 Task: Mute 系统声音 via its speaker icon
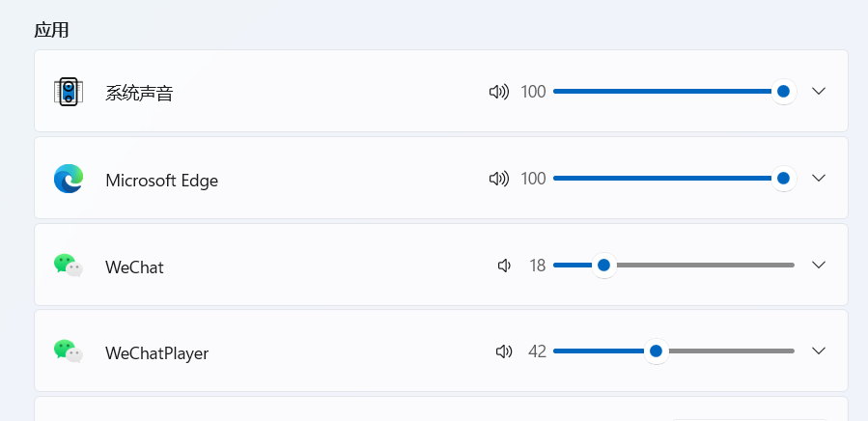[x=499, y=92]
